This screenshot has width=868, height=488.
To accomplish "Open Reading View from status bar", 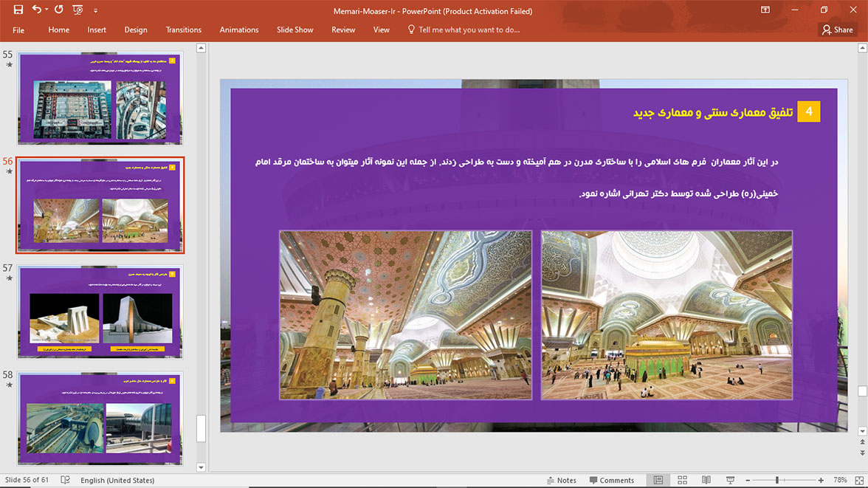I will click(706, 480).
